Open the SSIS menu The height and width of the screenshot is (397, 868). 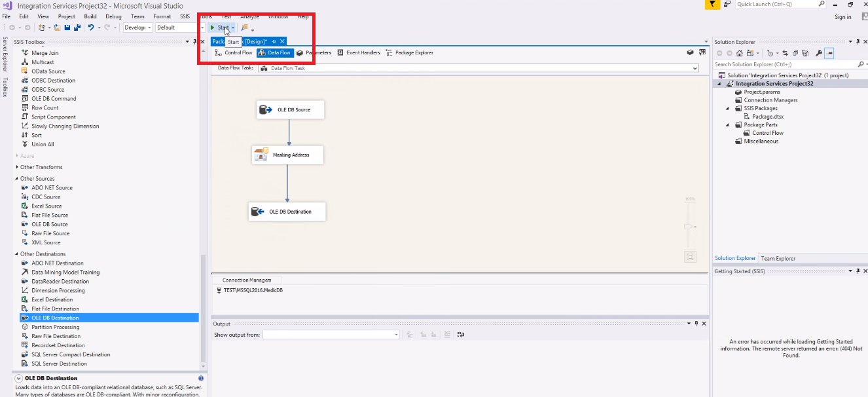pyautogui.click(x=185, y=16)
